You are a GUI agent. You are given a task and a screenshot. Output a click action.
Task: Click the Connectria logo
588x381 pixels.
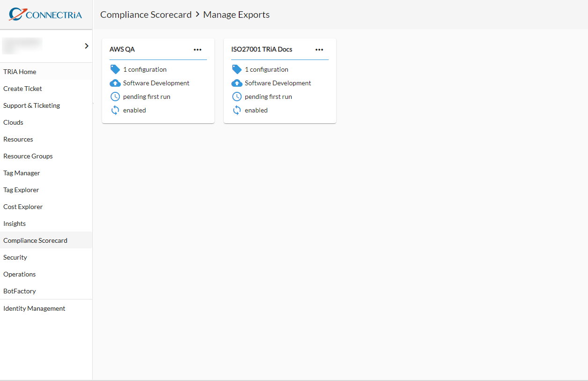click(45, 15)
